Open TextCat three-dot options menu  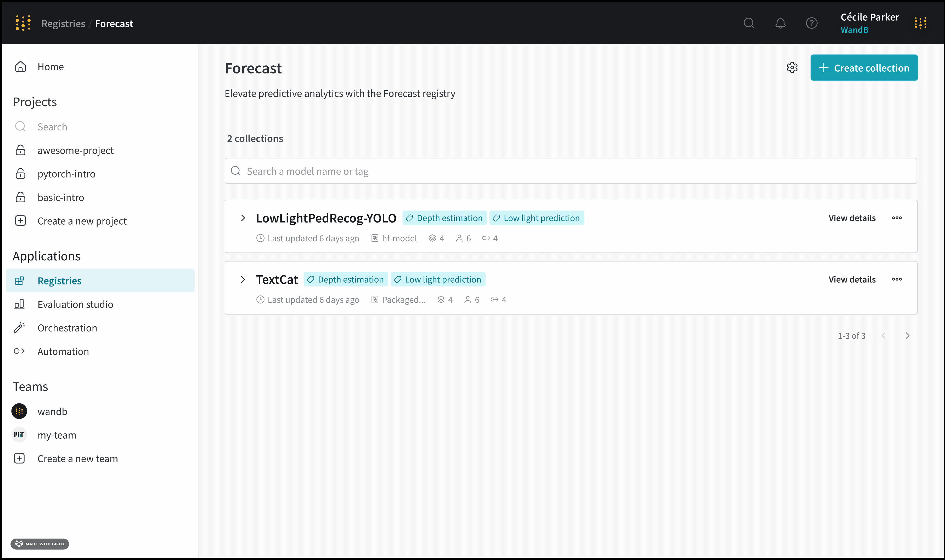click(x=897, y=279)
